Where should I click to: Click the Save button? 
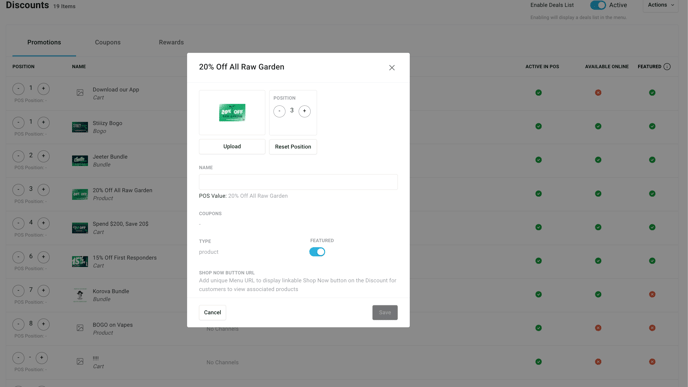[385, 312]
